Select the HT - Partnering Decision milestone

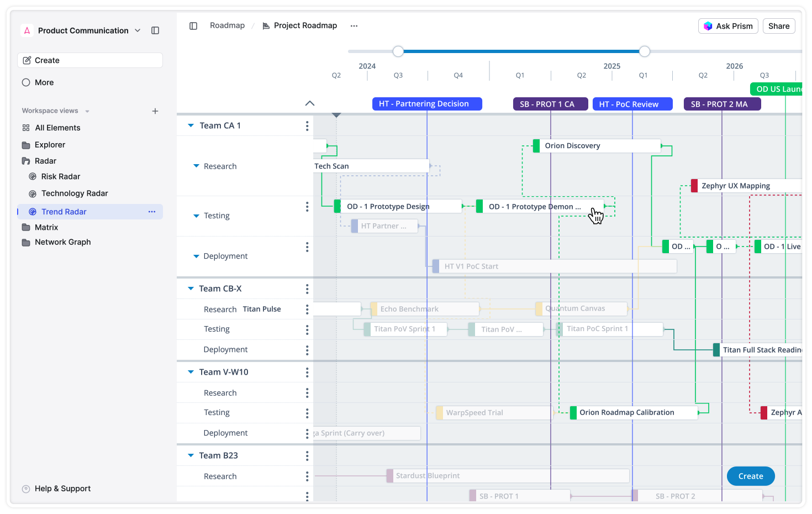pos(426,103)
